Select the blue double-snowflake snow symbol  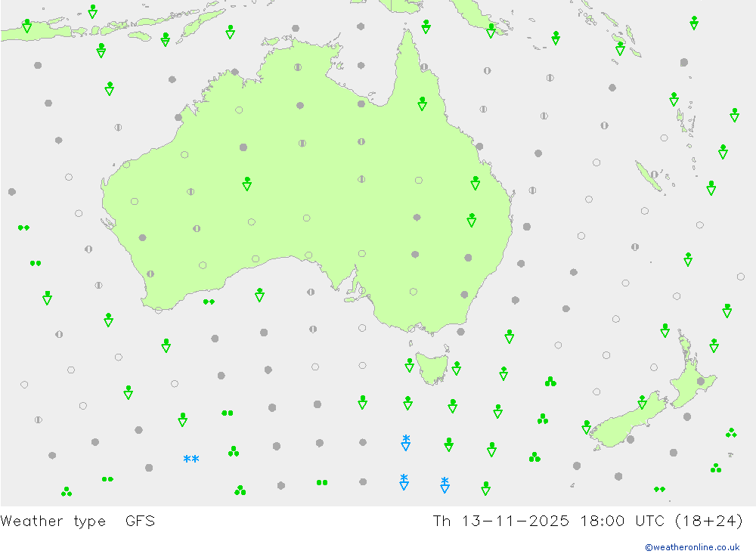(x=191, y=459)
